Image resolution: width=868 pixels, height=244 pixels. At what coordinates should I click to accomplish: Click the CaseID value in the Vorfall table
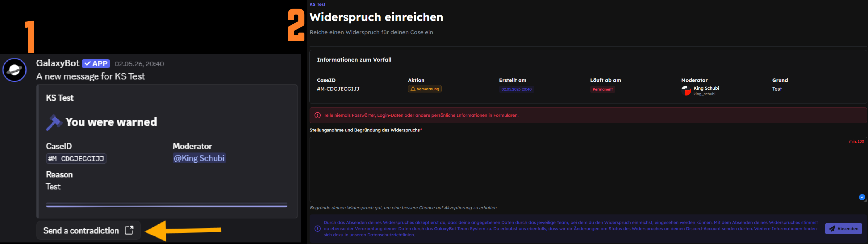click(338, 89)
